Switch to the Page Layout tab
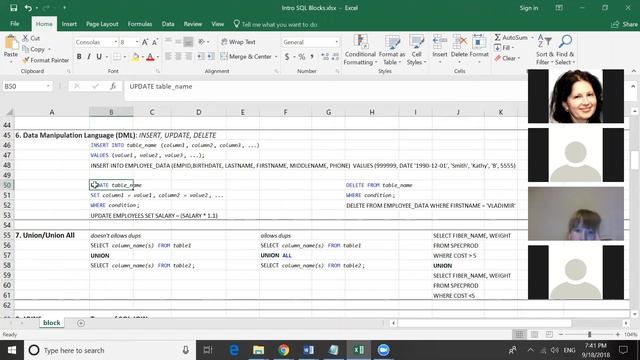Viewport: 640px width, 360px height. point(102,24)
